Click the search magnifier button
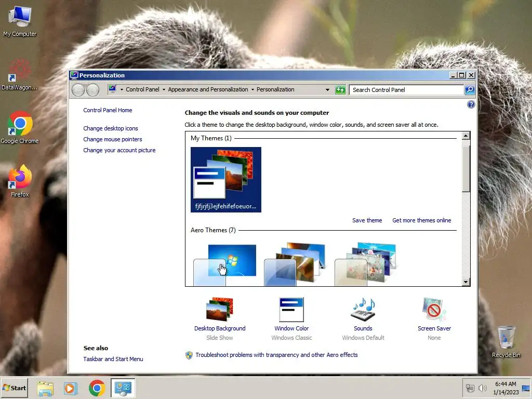 coord(470,90)
